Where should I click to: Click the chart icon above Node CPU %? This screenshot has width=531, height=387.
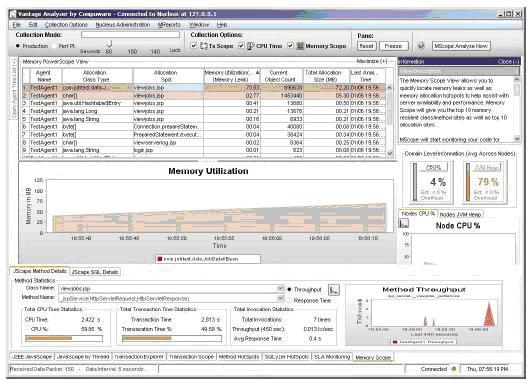[x=404, y=223]
